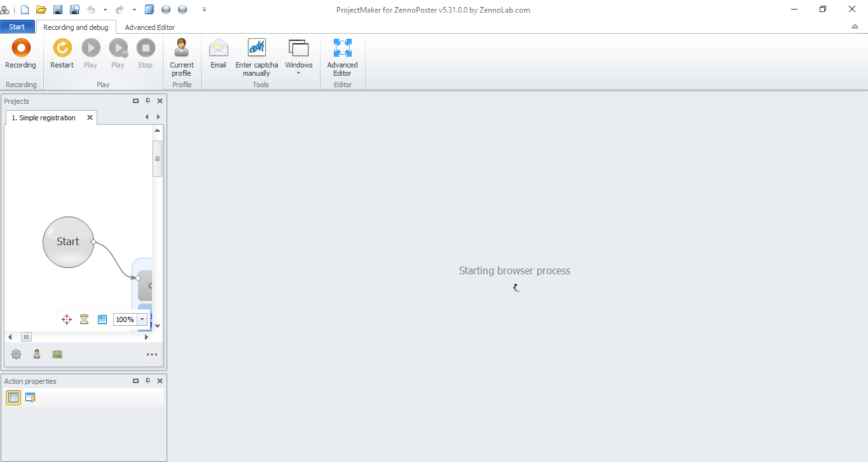Switch to Recording and debug tab
868x462 pixels.
pyautogui.click(x=76, y=27)
